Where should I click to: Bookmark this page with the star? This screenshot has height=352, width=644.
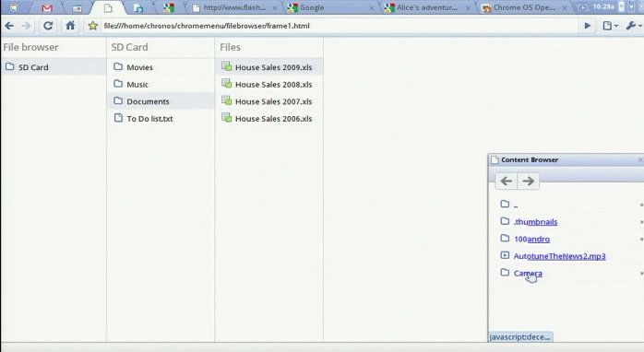[x=93, y=26]
